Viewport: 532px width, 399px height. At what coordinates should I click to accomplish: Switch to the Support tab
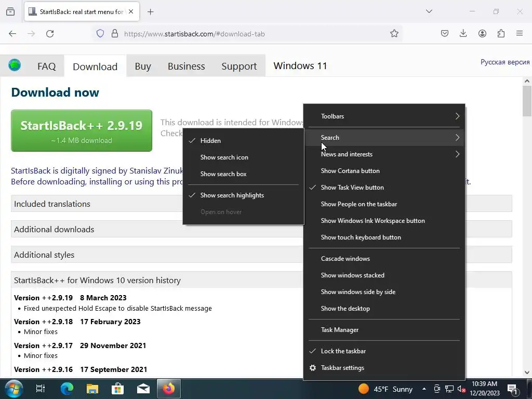(x=239, y=66)
